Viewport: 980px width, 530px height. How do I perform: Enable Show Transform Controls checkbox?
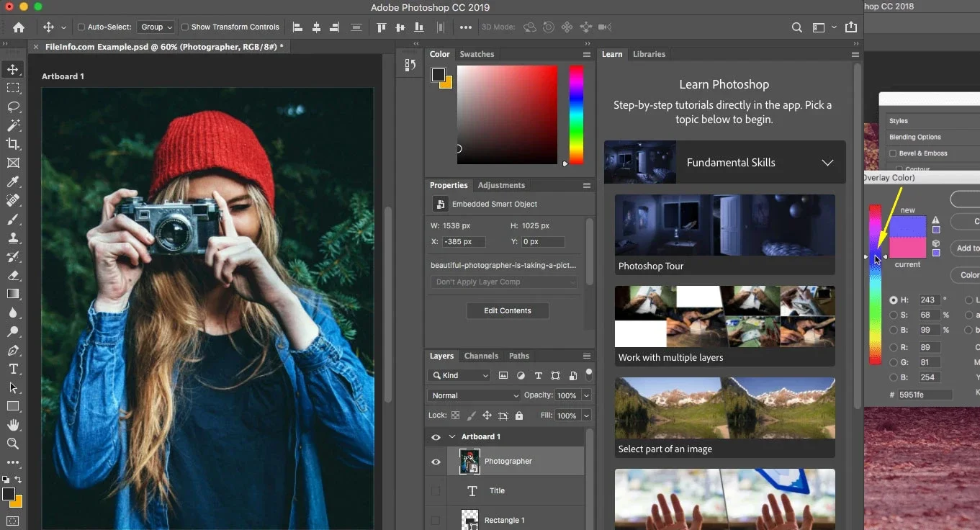click(x=185, y=27)
